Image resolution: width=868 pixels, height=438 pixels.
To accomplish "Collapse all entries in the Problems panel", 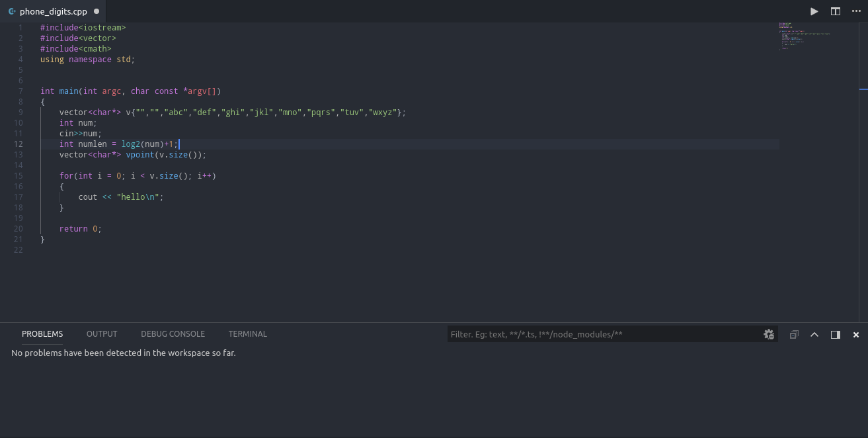I will pyautogui.click(x=794, y=334).
